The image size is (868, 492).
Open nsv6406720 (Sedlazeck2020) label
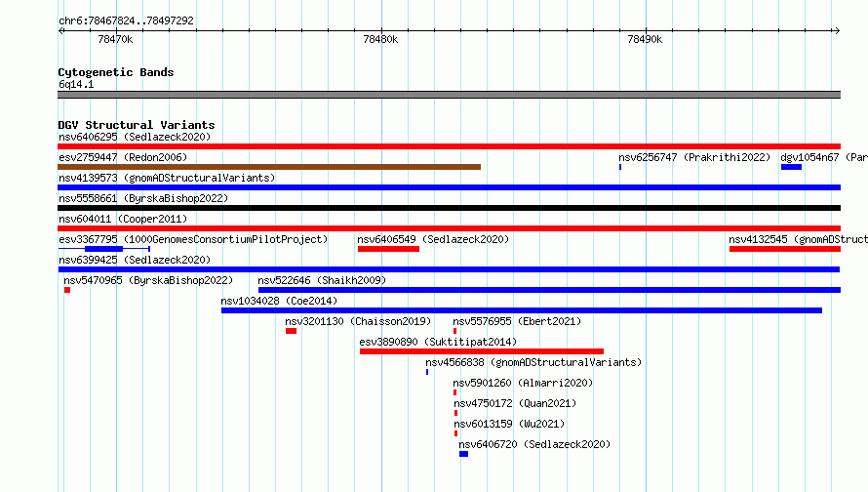[534, 444]
